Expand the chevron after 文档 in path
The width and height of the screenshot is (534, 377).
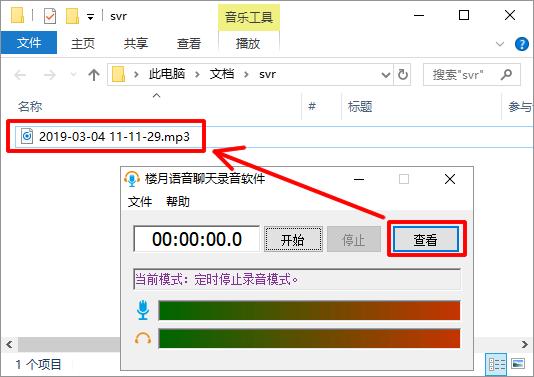[246, 74]
